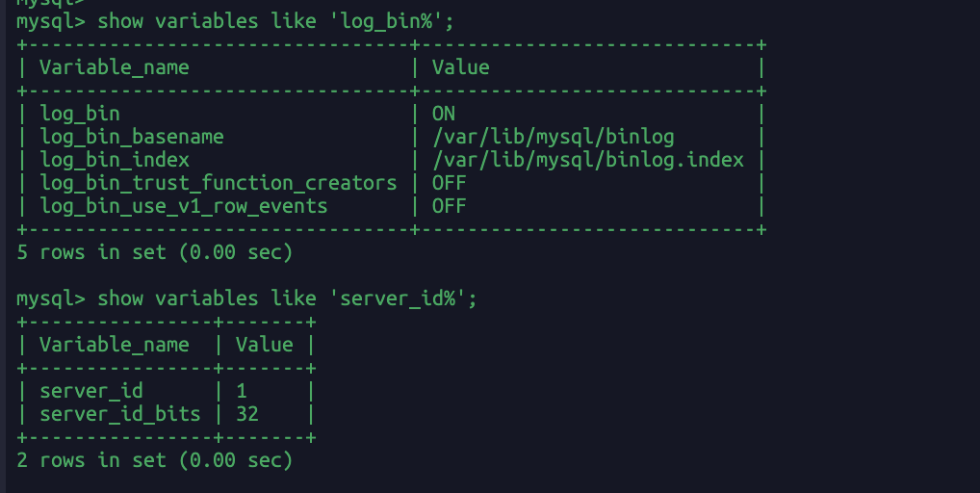The width and height of the screenshot is (980, 493).
Task: Click the Value header in second table
Action: coord(265,345)
